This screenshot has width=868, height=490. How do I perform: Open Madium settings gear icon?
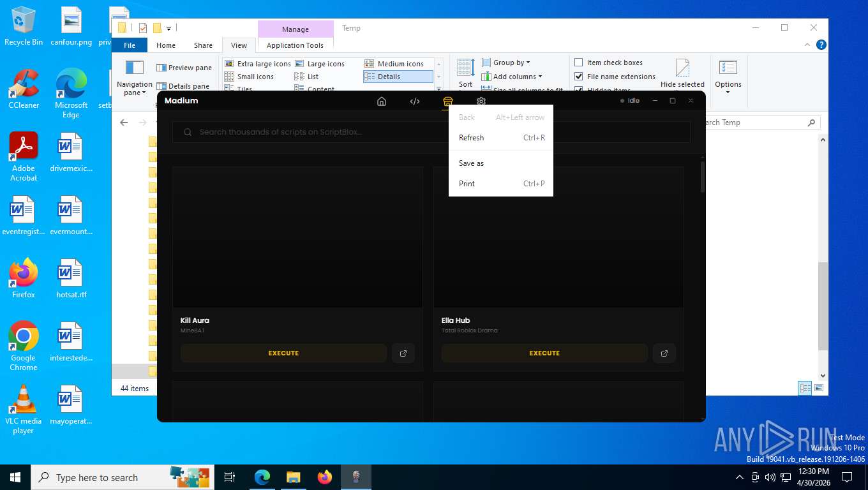click(481, 101)
